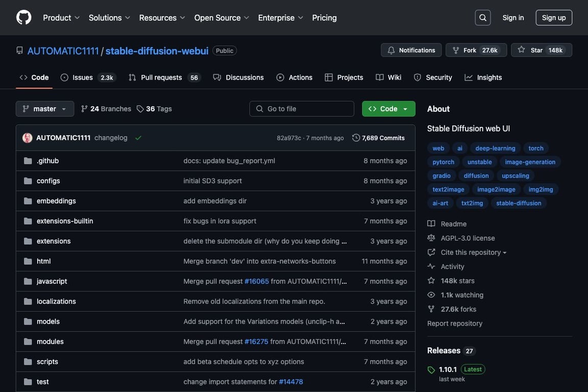Click the fork icon beside 27.6k forks
The height and width of the screenshot is (392, 588).
(431, 309)
